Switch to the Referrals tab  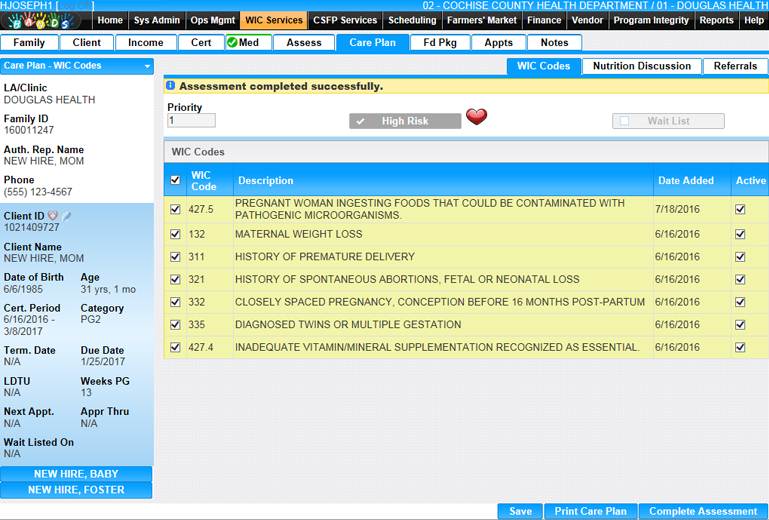735,66
